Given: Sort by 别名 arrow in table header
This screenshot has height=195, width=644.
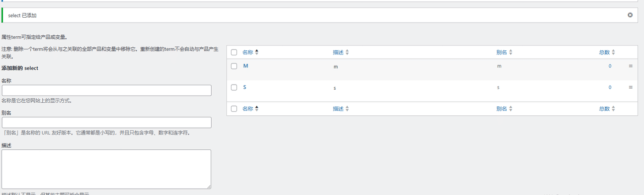Looking at the screenshot, I should pyautogui.click(x=511, y=52).
